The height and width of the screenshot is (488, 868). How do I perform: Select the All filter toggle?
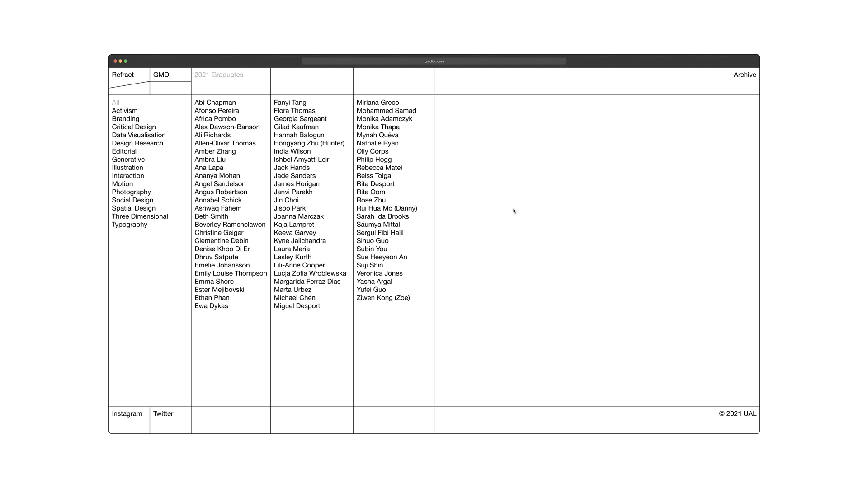(x=115, y=103)
